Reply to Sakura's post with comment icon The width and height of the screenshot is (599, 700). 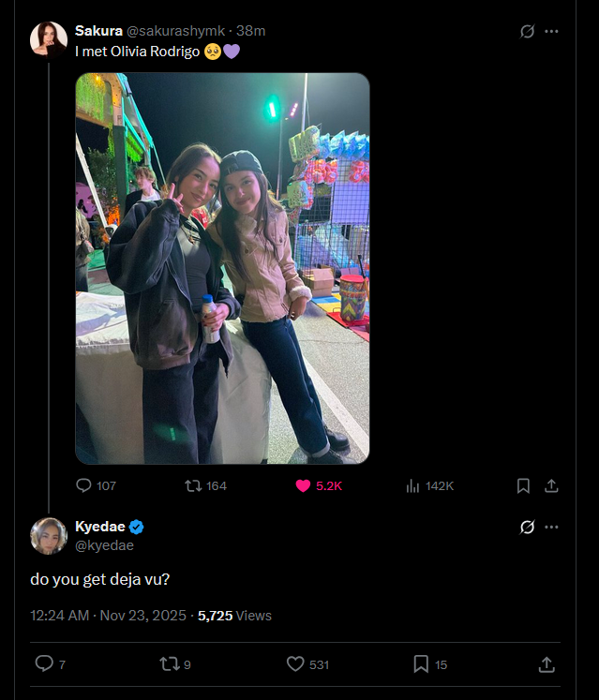tap(83, 485)
